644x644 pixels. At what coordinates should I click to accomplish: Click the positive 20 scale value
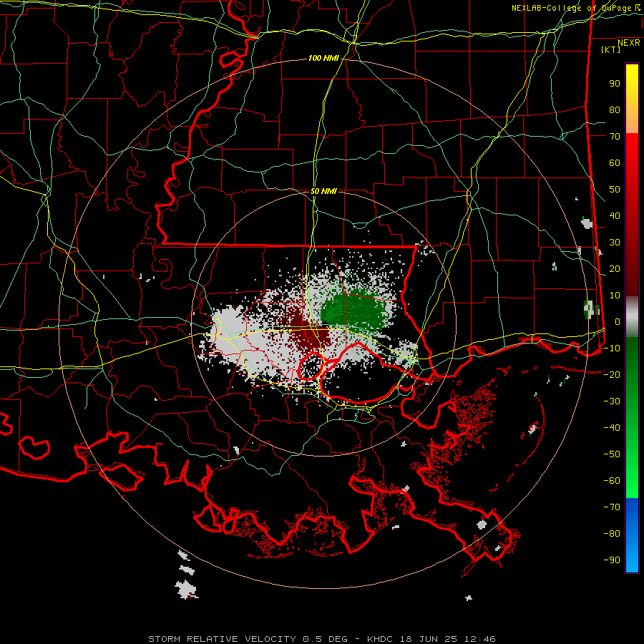[615, 269]
